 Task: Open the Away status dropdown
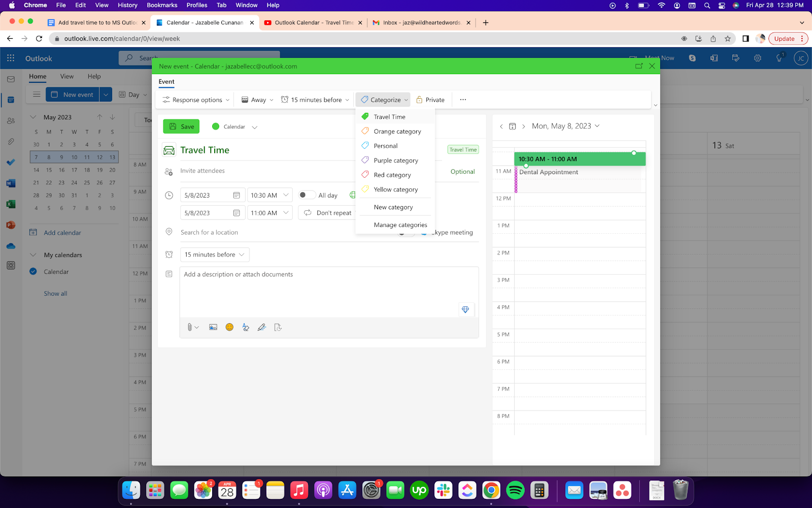pos(257,100)
